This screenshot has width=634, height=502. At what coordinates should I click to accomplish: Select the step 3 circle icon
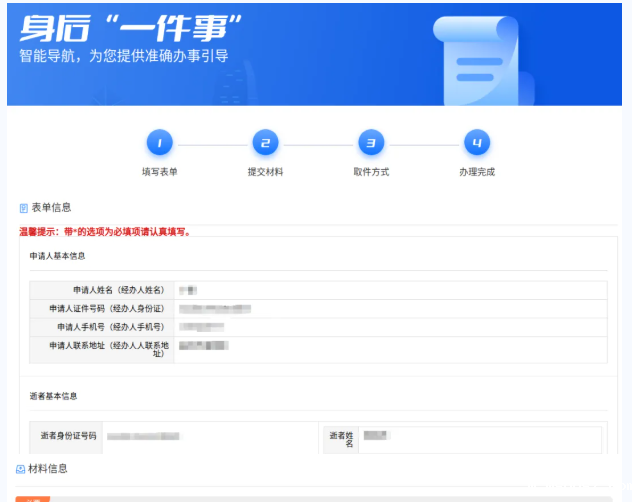click(x=371, y=144)
